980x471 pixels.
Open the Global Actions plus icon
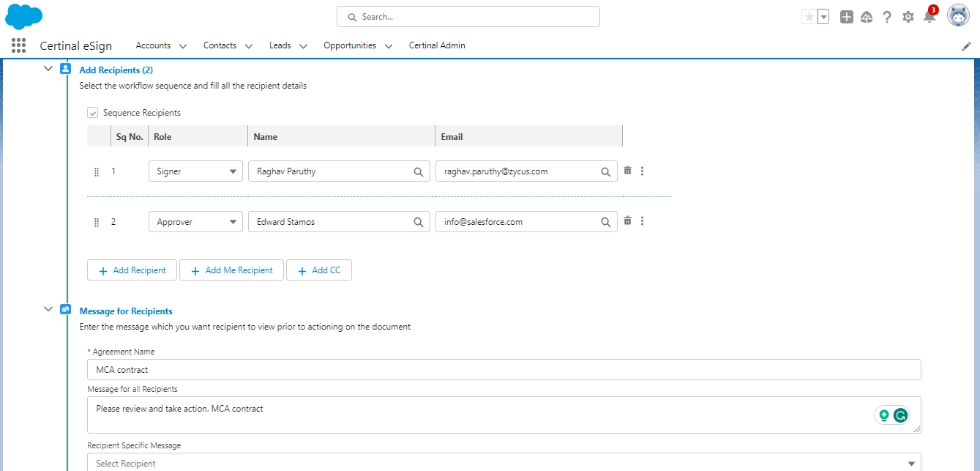[x=847, y=17]
